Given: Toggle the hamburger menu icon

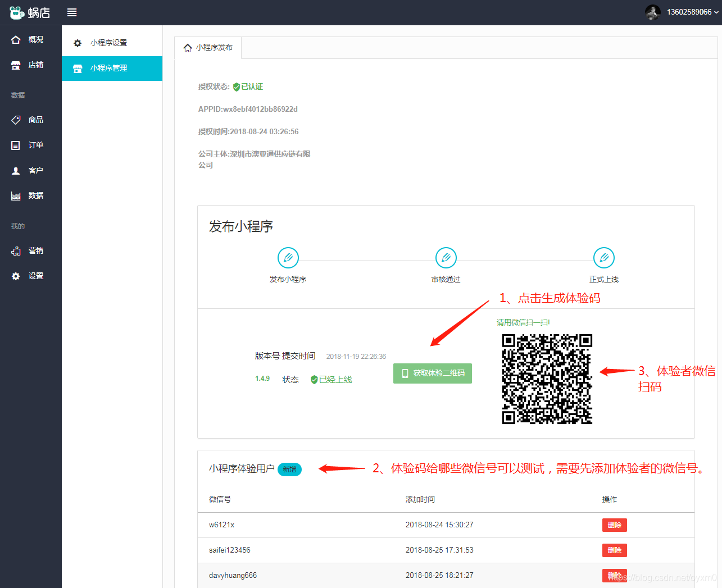Looking at the screenshot, I should click(72, 12).
